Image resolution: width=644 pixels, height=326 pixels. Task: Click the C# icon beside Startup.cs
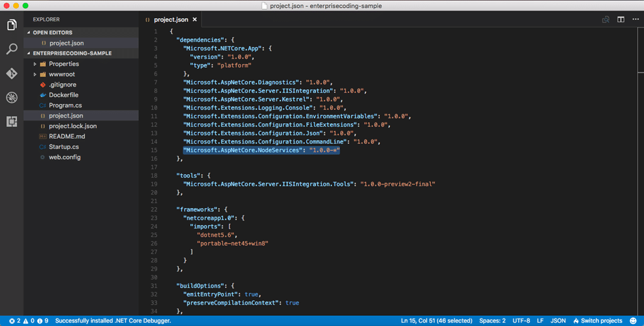click(43, 147)
